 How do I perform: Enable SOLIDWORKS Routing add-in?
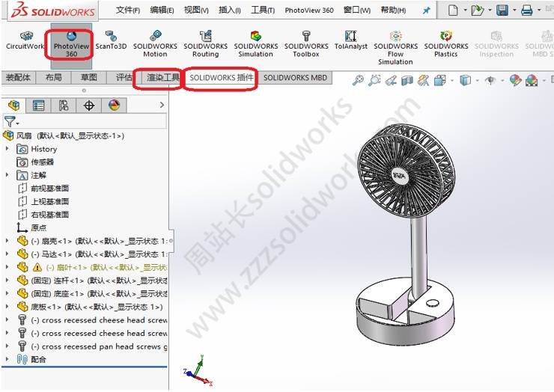[206, 44]
